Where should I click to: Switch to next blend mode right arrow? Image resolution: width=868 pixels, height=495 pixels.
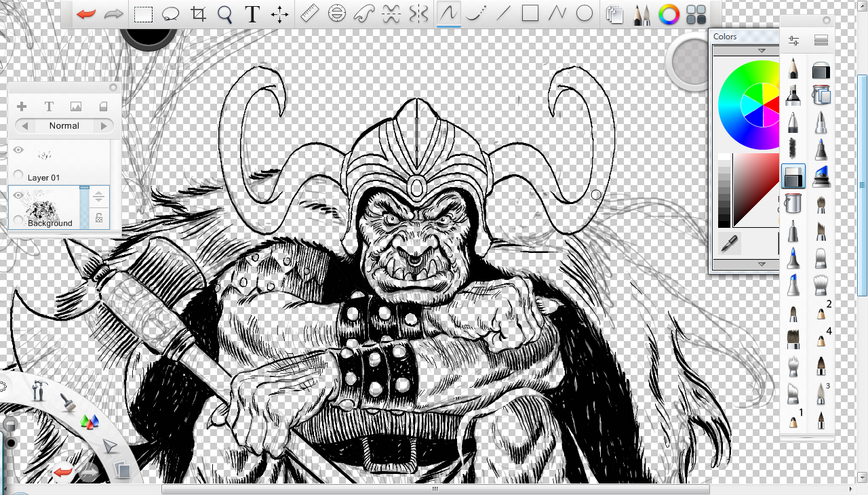pyautogui.click(x=104, y=125)
